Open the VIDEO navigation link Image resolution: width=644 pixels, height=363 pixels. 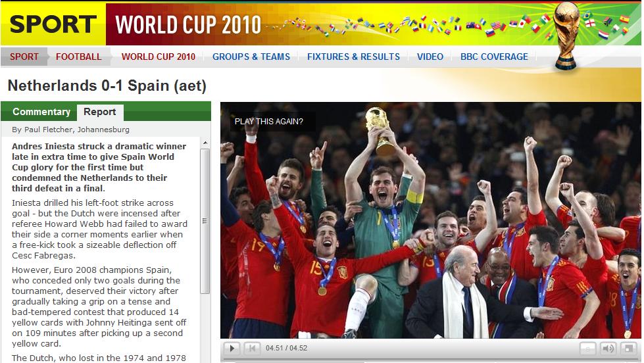pyautogui.click(x=430, y=57)
